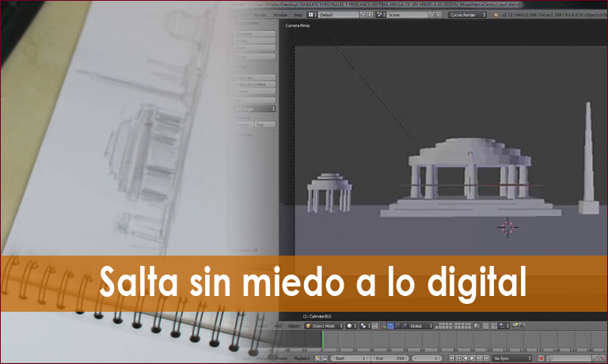
Task: Click the Rotate button
Action: [255, 40]
